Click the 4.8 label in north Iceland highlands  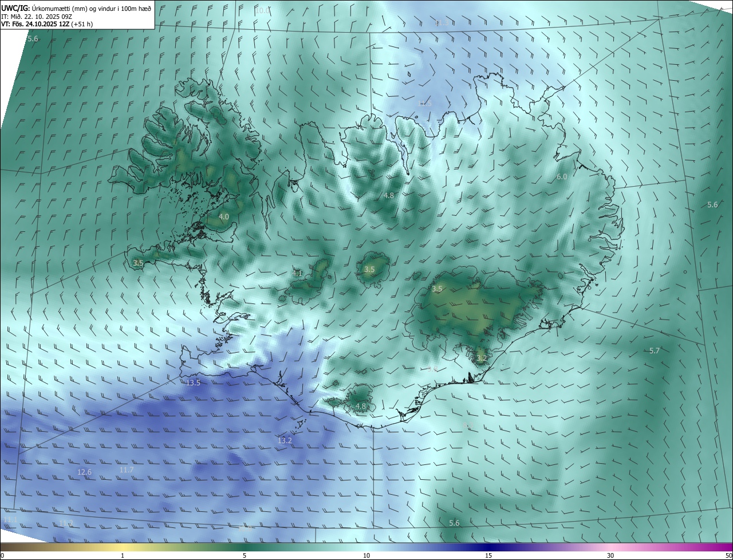point(389,195)
